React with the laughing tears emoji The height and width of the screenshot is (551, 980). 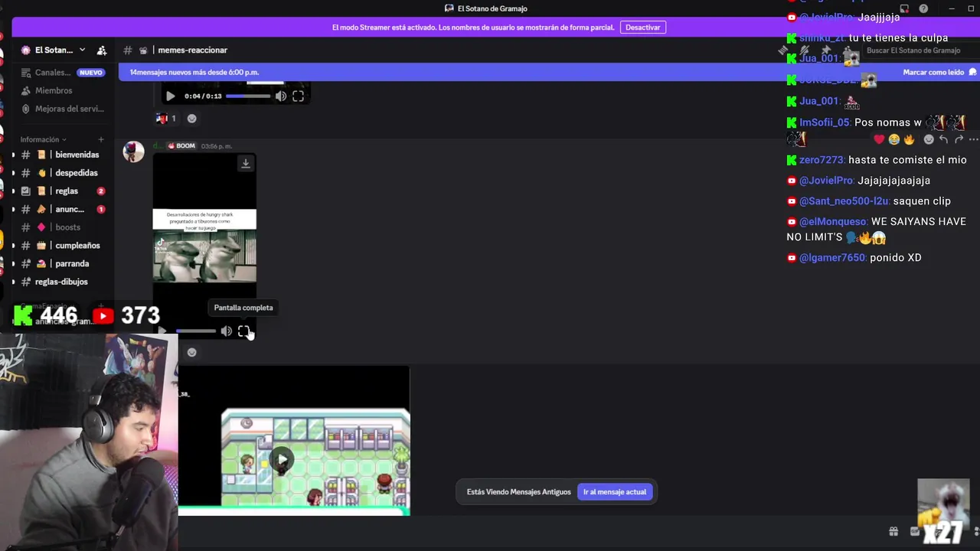coord(893,139)
